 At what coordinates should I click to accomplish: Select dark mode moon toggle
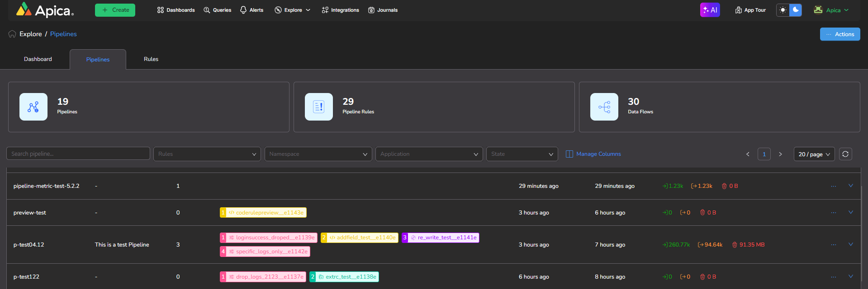[x=796, y=10]
